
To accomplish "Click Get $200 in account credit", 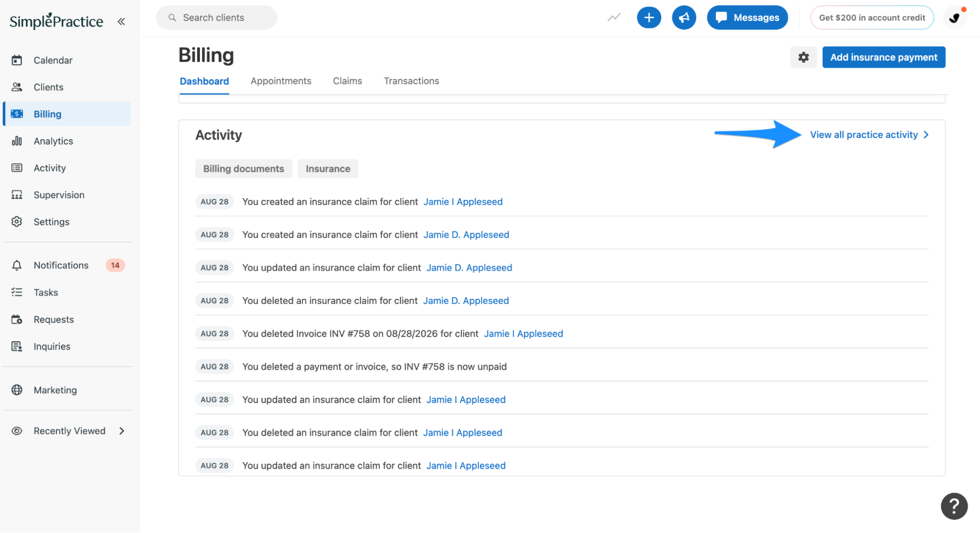I will (x=872, y=18).
